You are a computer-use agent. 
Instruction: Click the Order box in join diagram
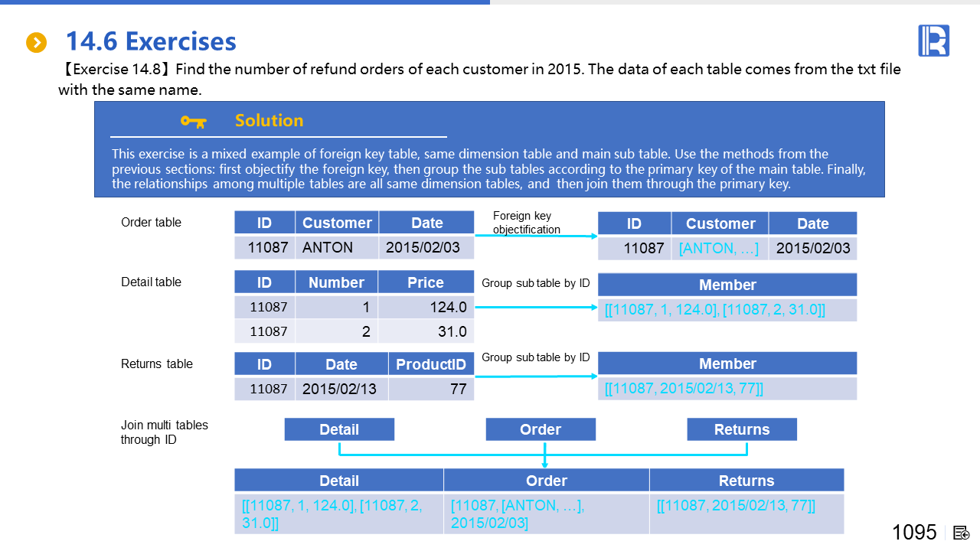tap(541, 429)
